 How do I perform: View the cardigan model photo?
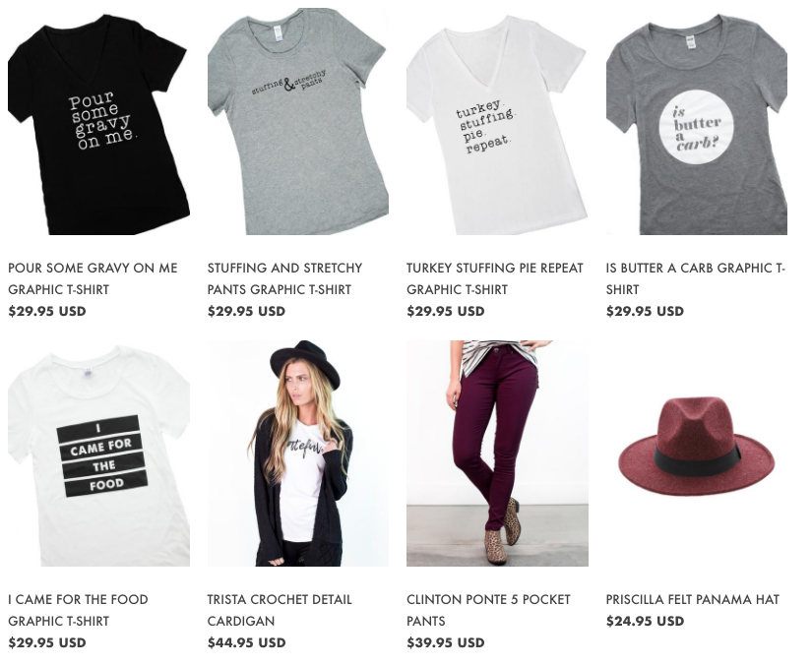click(x=298, y=454)
